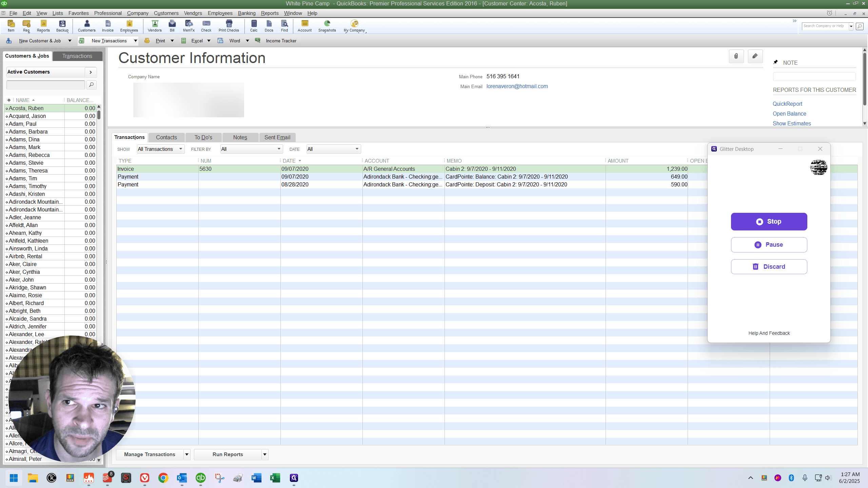The height and width of the screenshot is (488, 868).
Task: Click the Find toolbar icon
Action: click(284, 26)
